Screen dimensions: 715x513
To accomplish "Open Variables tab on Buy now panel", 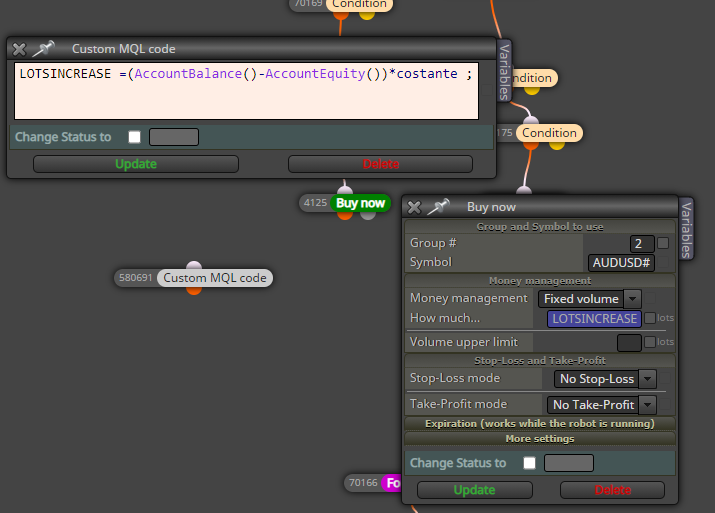I will click(x=686, y=229).
